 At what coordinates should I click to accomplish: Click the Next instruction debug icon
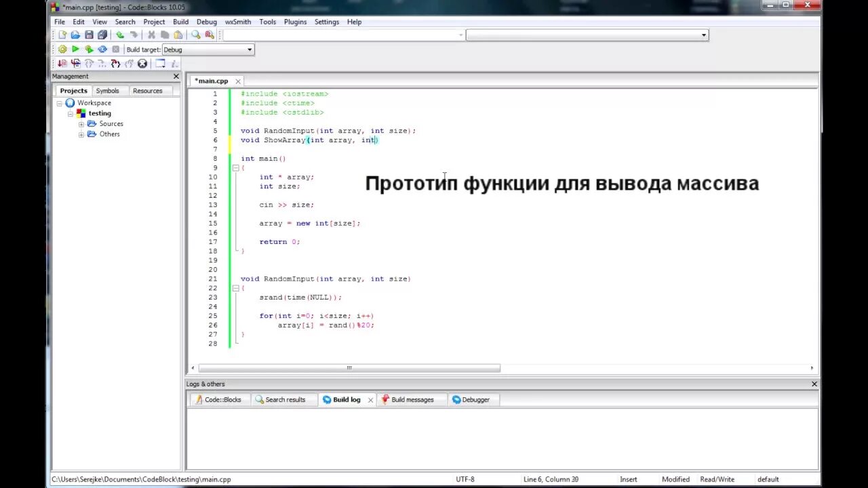(x=102, y=64)
